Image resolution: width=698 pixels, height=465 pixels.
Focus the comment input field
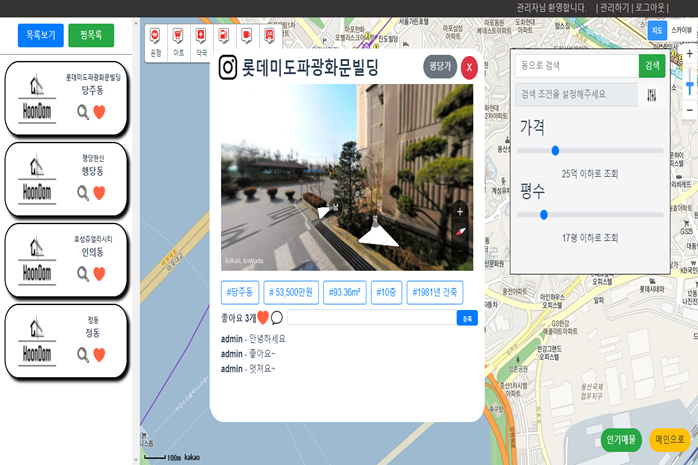[x=372, y=318]
